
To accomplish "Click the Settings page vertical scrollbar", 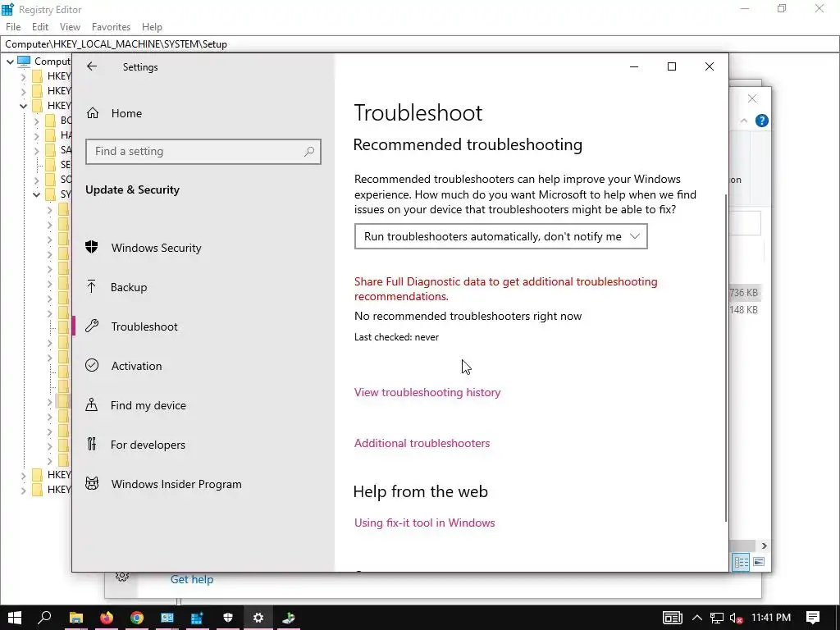I will [726, 358].
